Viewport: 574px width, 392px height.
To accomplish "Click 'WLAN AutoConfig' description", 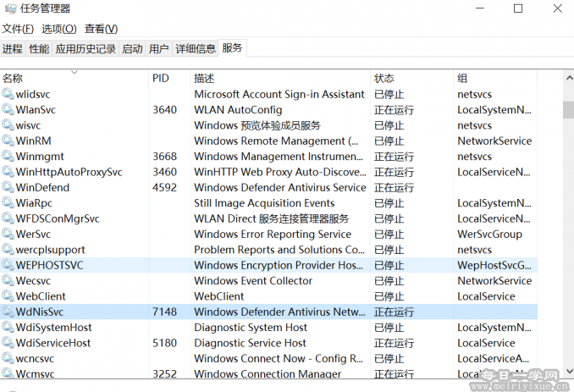I will 238,110.
